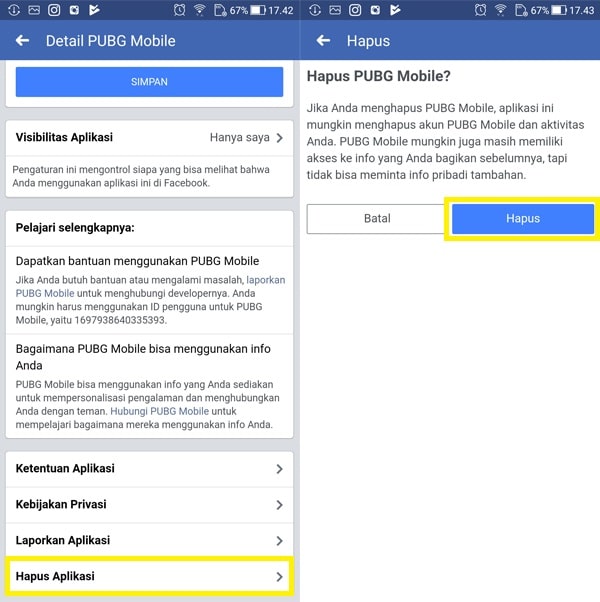Tap back arrow on Detail PUBG Mobile screen
Viewport: 600px width, 602px height.
click(22, 40)
